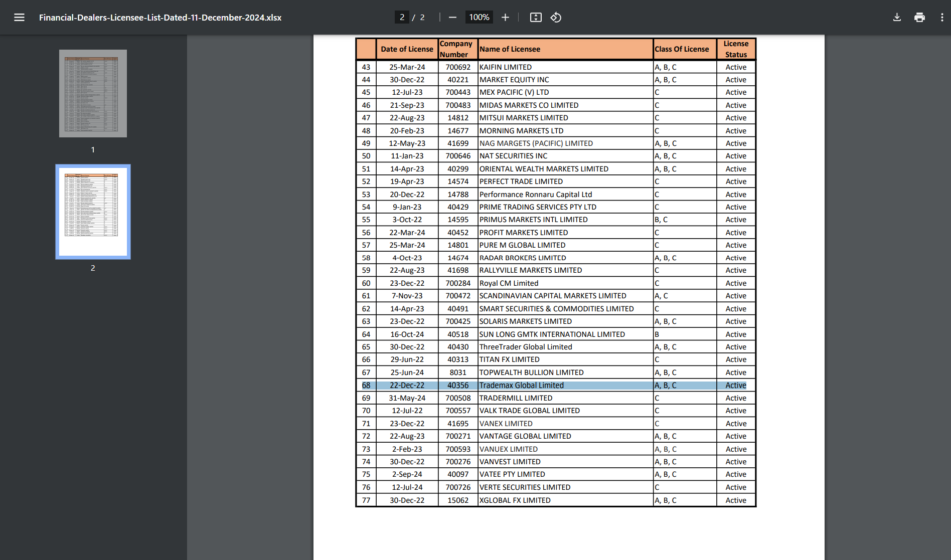Click VERTE SECURITIES LIMITED entry
The height and width of the screenshot is (560, 951).
tap(525, 487)
